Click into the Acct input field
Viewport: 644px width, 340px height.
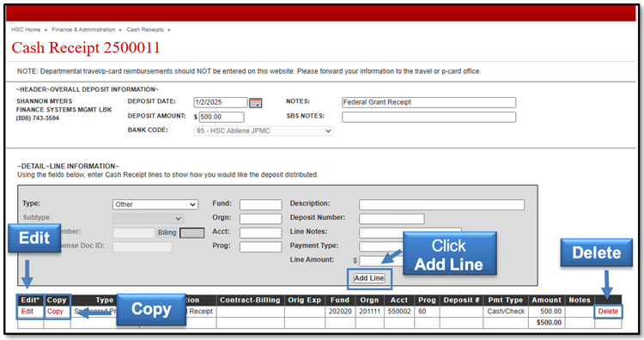261,233
